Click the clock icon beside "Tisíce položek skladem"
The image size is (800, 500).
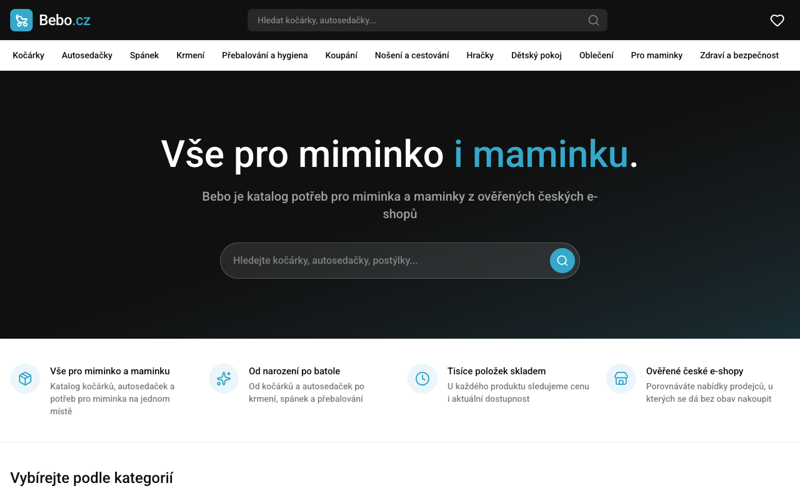422,379
